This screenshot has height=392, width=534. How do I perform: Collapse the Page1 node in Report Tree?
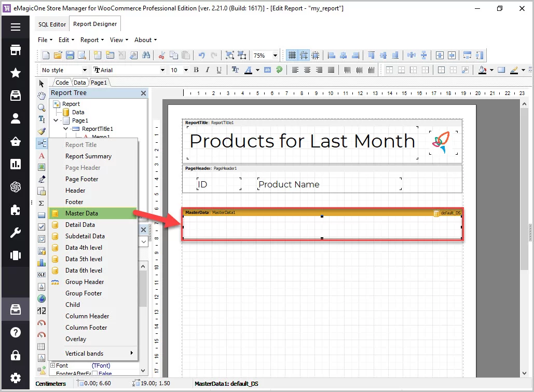pyautogui.click(x=56, y=120)
